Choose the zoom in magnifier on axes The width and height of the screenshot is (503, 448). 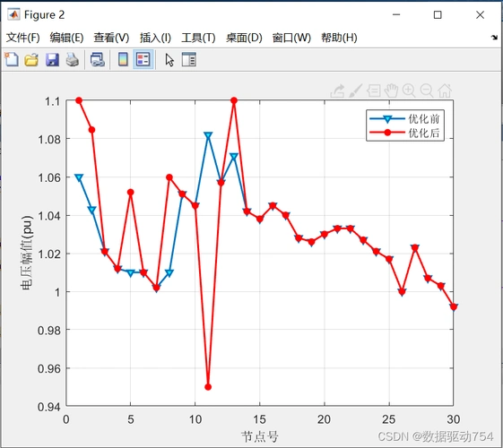click(409, 91)
